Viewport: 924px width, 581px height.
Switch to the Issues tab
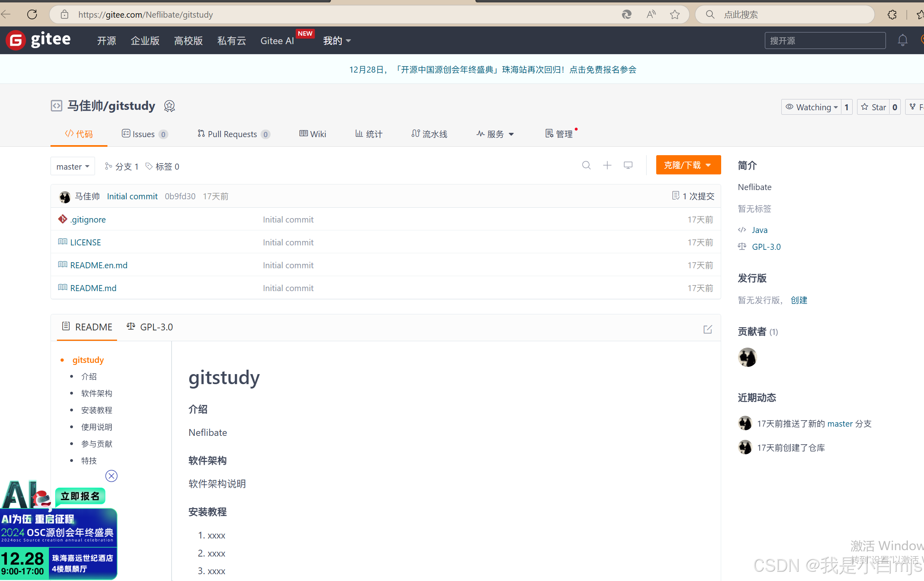(x=144, y=134)
